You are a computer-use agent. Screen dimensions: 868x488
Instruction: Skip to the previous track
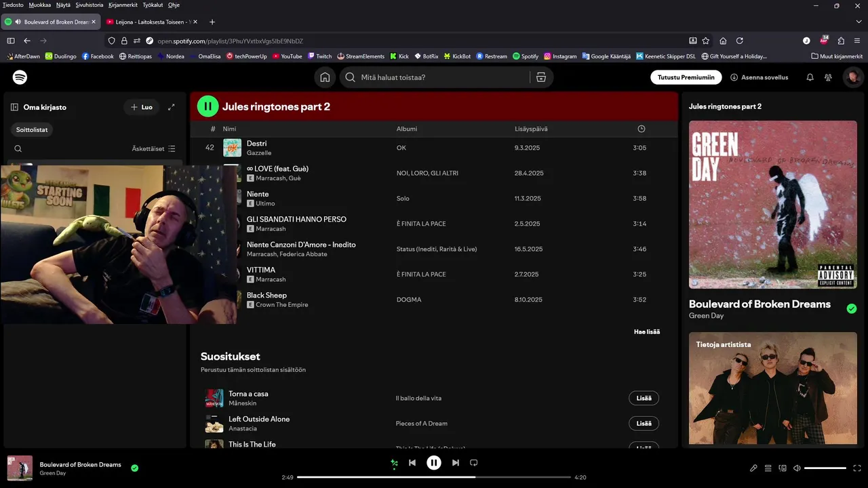click(x=412, y=463)
